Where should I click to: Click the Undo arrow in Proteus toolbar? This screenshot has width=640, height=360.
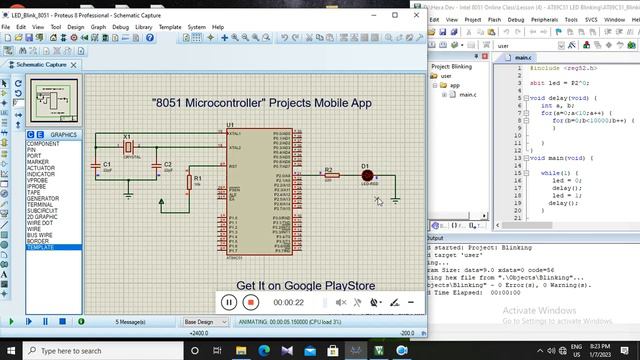[284, 38]
